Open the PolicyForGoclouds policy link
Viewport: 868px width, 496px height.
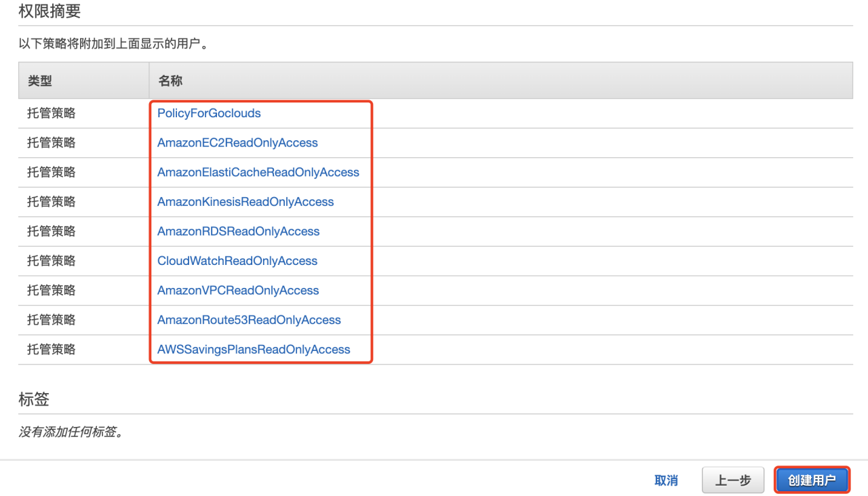click(209, 113)
